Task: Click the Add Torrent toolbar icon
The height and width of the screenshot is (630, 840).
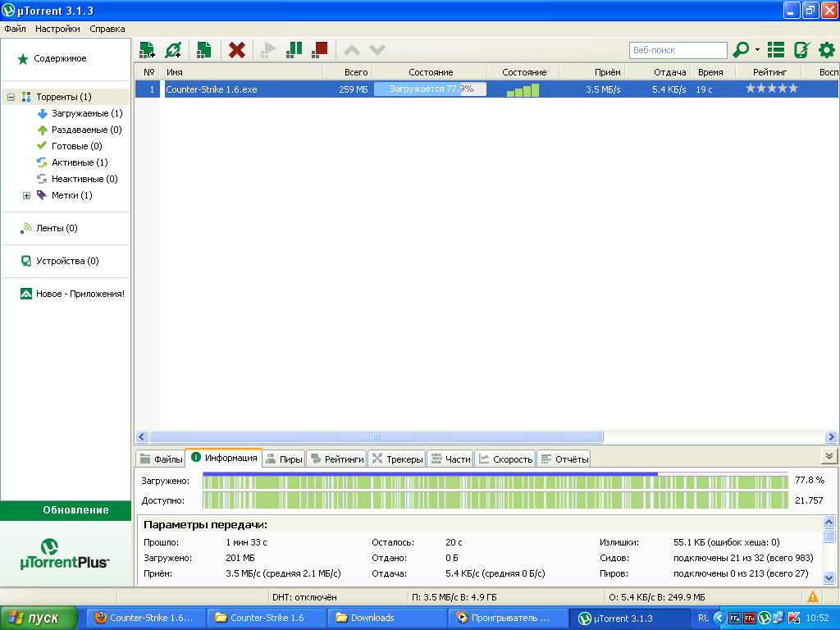Action: (147, 50)
